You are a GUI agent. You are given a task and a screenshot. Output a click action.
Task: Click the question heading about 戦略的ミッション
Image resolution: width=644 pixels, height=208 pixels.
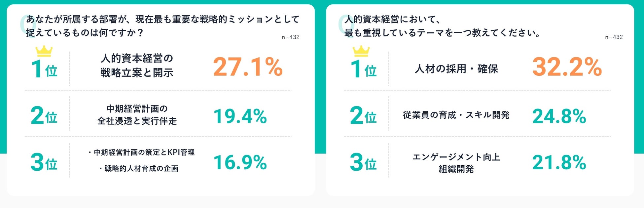(162, 26)
